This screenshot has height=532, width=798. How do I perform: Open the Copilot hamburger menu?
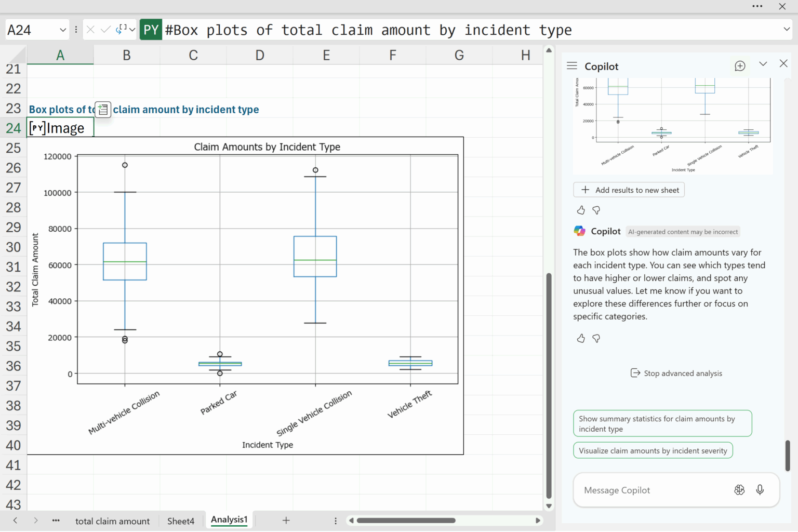[572, 66]
